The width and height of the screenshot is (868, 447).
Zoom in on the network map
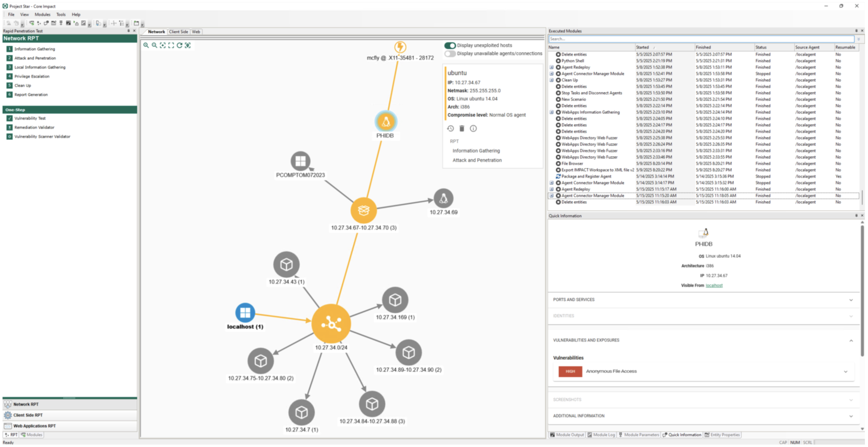[x=146, y=45]
